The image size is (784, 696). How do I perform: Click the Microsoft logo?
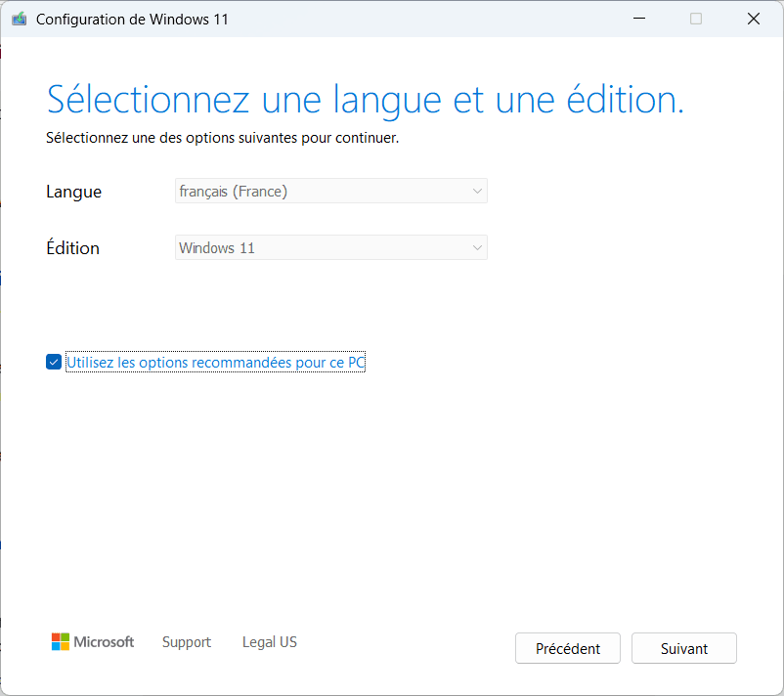coord(93,641)
